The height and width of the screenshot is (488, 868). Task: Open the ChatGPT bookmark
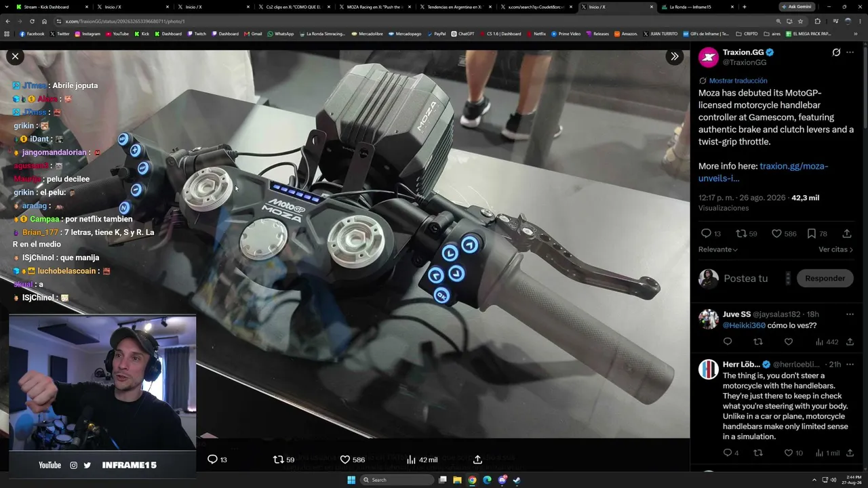coord(463,34)
